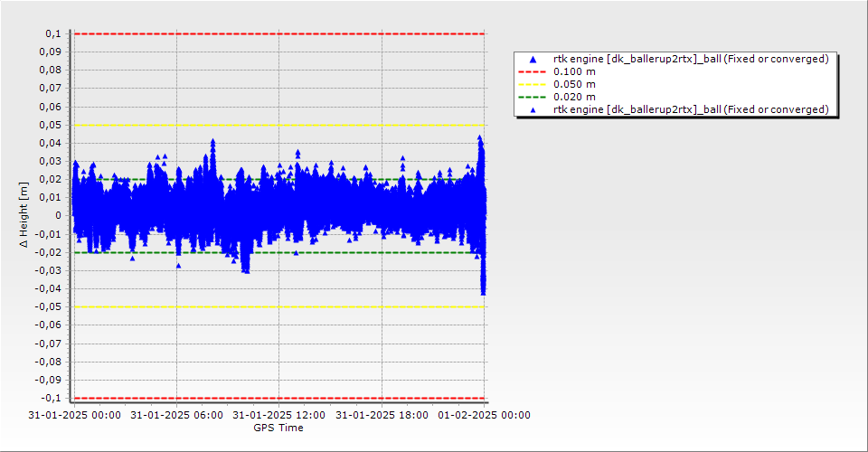Click the 01-02-2025 00:00 time tick label
The image size is (868, 452).
click(485, 415)
